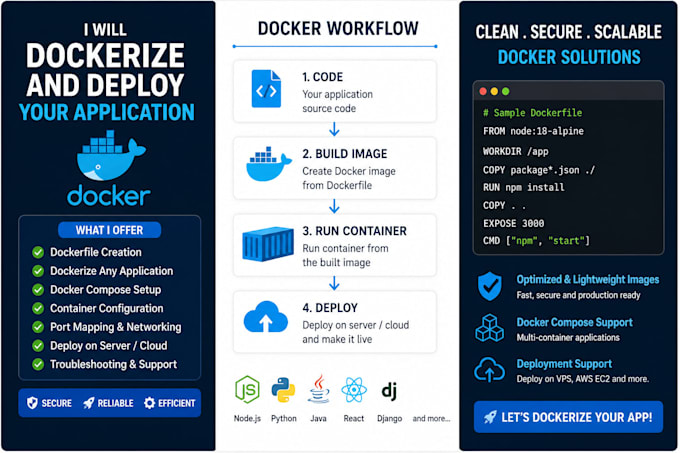The height and width of the screenshot is (453, 680).
Task: Click the Django dj logo
Action: pyautogui.click(x=389, y=391)
